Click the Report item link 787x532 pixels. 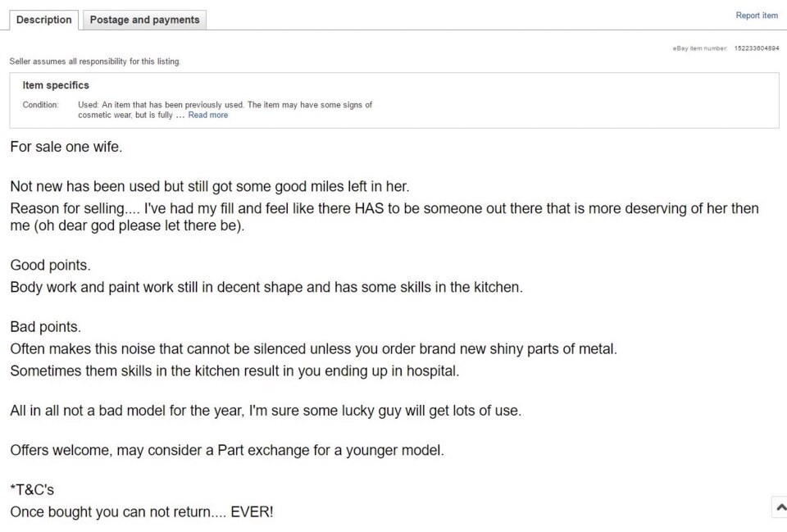click(x=757, y=16)
